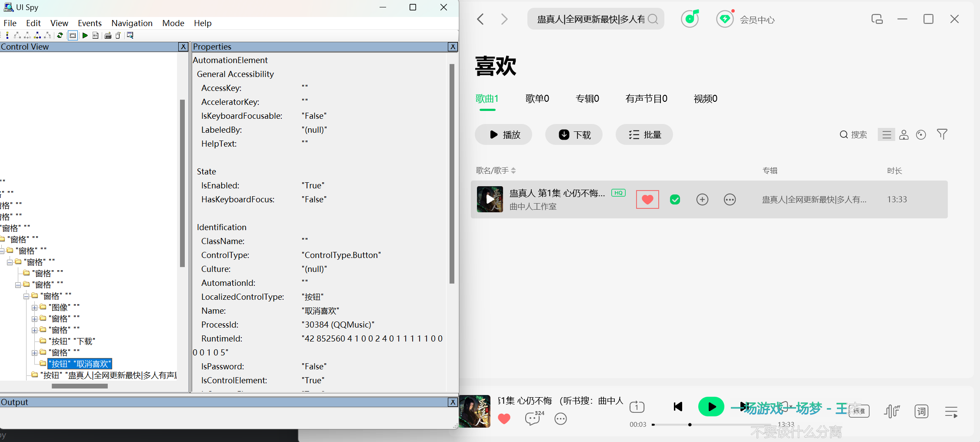Viewport: 980px width, 442px height.
Task: Navigate to next sibling in UI Spy toolbar
Action: coord(27,35)
